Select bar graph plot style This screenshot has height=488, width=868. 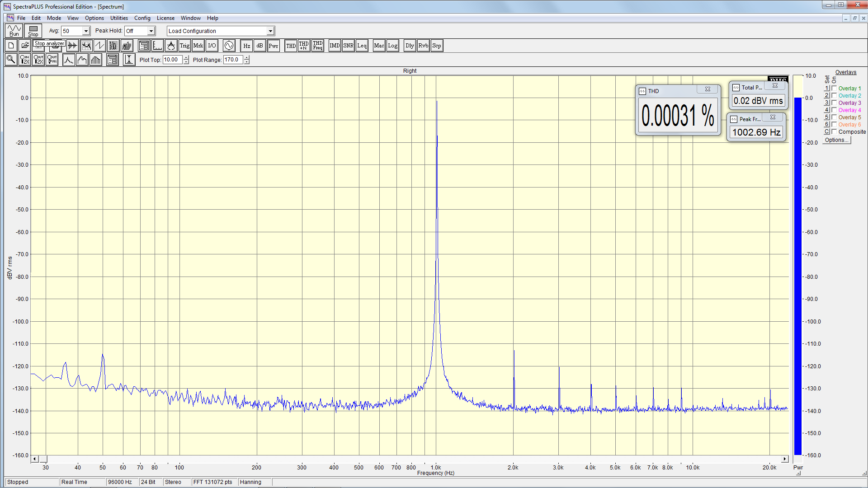96,60
